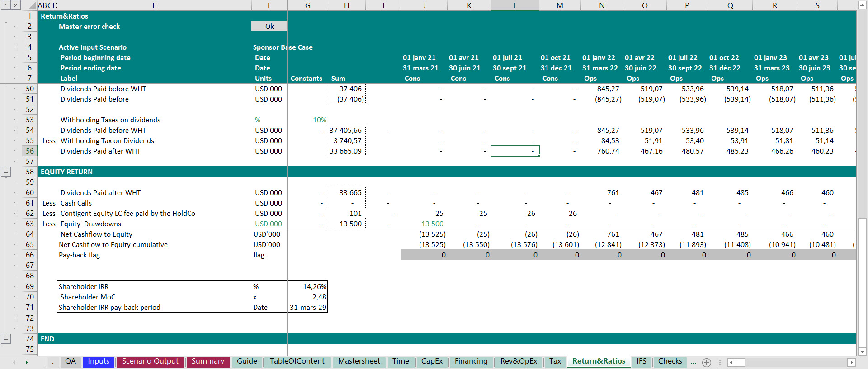Select the pay-back date 31-mars-29 cell
Screen dimensions: 868x369
point(307,307)
